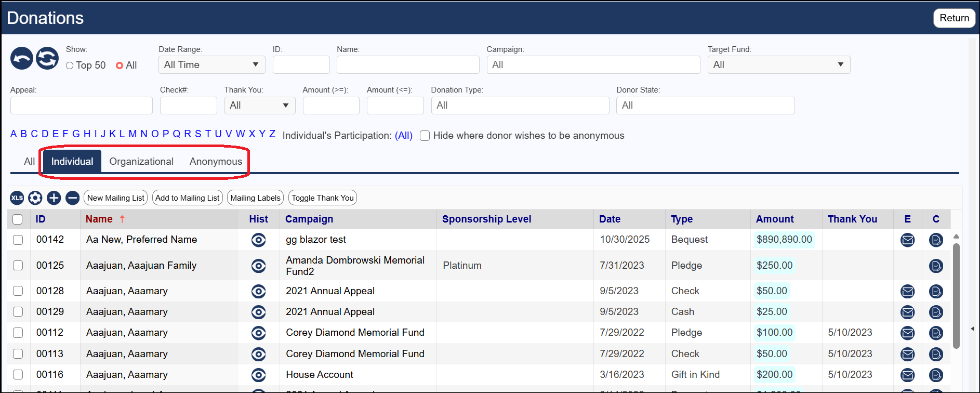Tick the checkbox for donation 00116
980x393 pixels.
pyautogui.click(x=18, y=375)
